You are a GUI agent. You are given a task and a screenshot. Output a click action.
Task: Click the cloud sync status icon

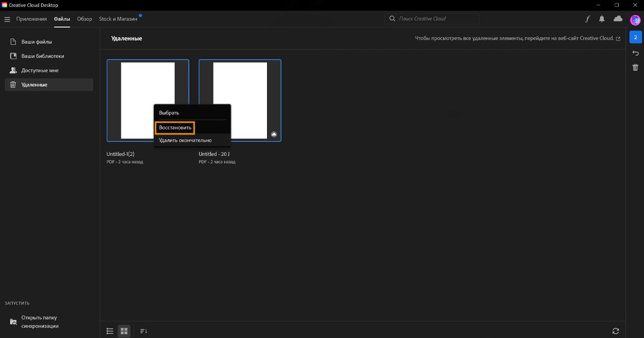tap(618, 19)
